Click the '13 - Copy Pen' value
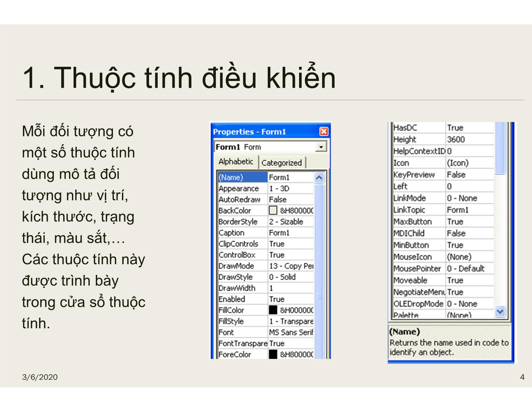Viewport: 532px width, 411px height. tap(291, 266)
